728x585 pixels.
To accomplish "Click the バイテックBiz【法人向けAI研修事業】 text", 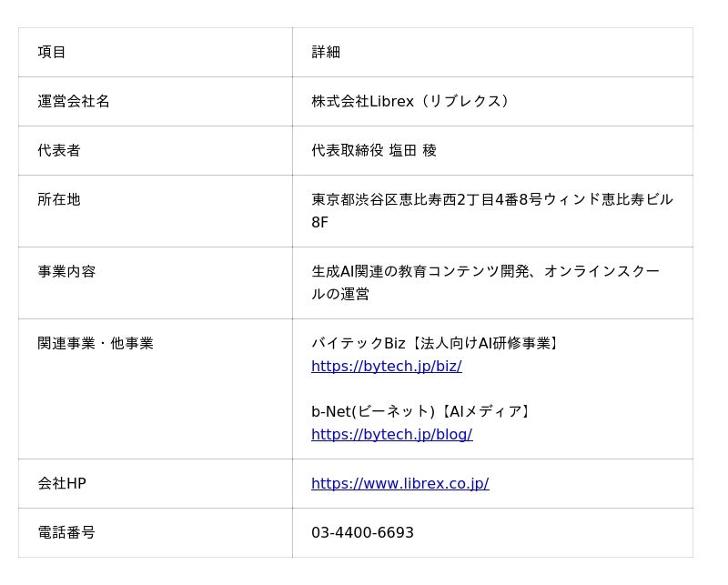I will [x=437, y=344].
